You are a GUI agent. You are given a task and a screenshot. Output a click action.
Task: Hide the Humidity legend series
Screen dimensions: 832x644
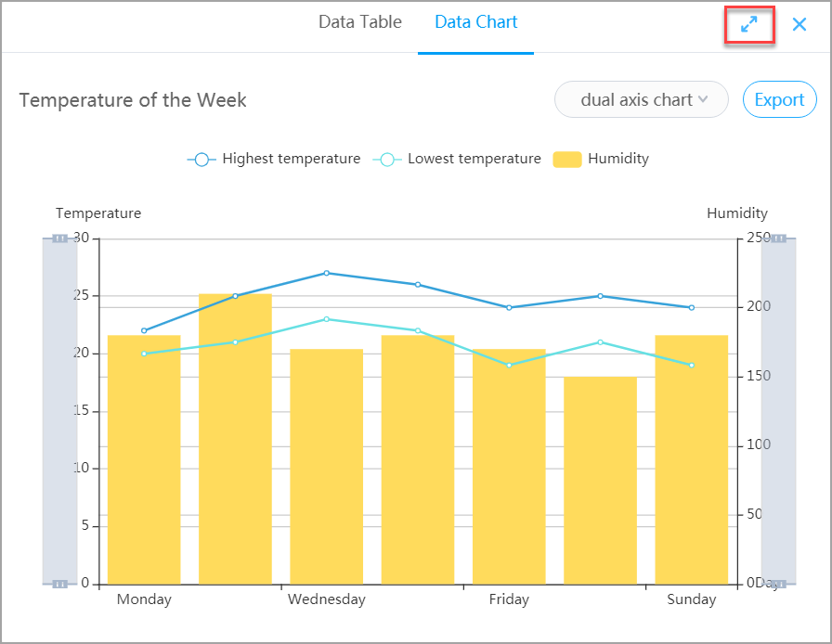coord(601,159)
